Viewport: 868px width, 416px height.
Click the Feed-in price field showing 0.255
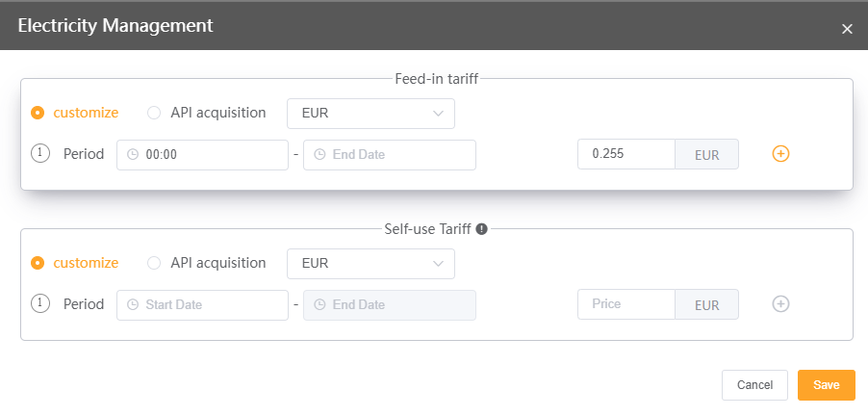[625, 154]
